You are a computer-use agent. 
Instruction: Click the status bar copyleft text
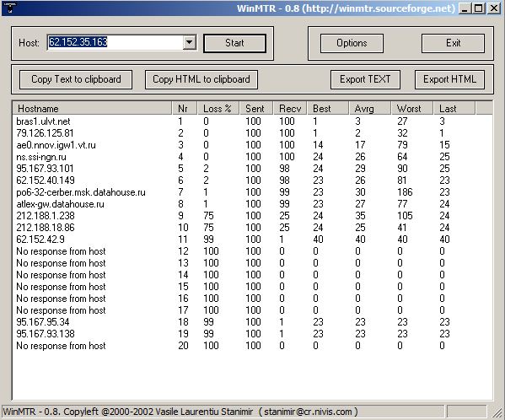(x=180, y=412)
